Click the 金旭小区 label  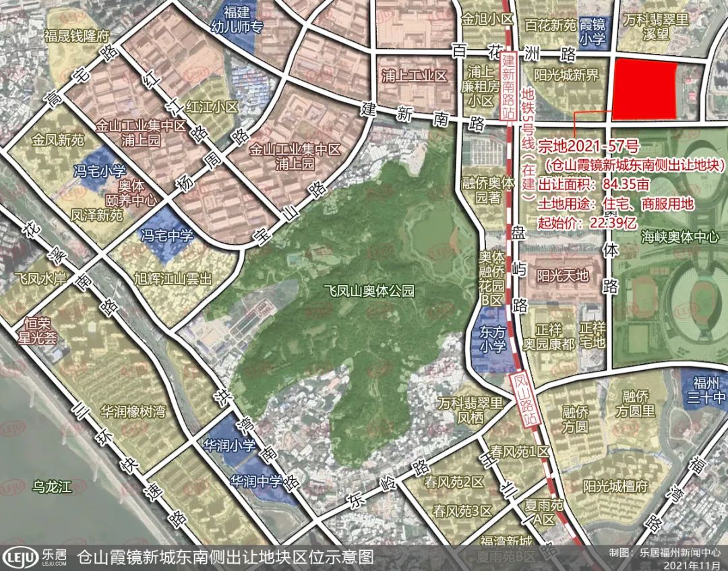(487, 19)
